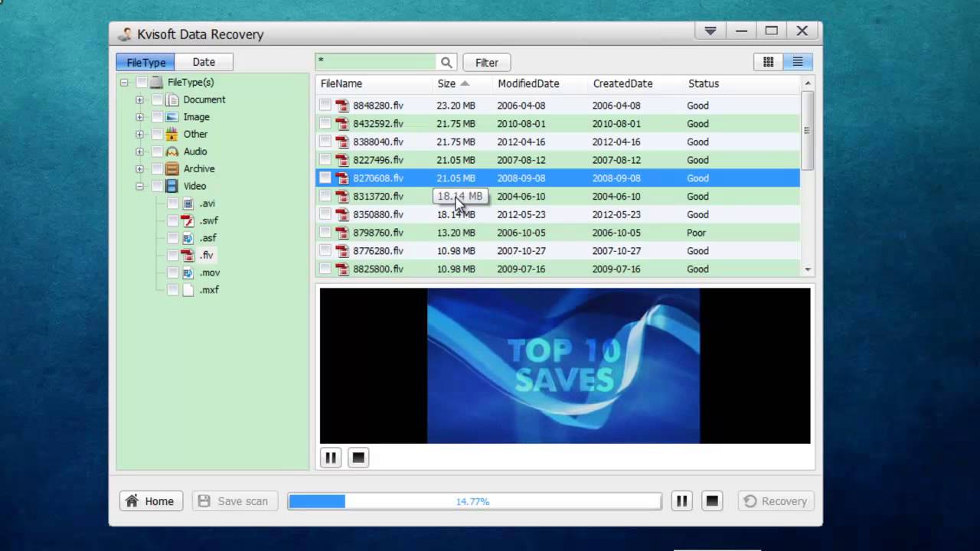Click into the search input field
Screen dimensions: 980x551
[376, 62]
